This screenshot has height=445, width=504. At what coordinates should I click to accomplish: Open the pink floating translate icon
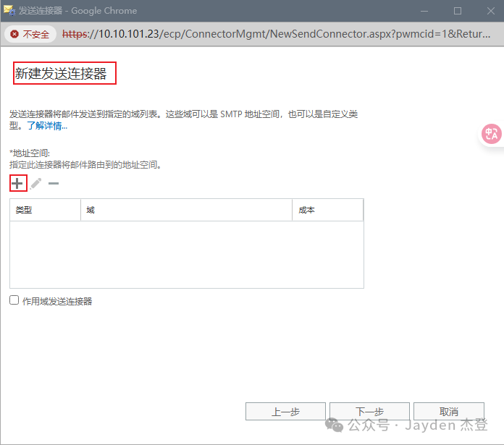point(492,134)
